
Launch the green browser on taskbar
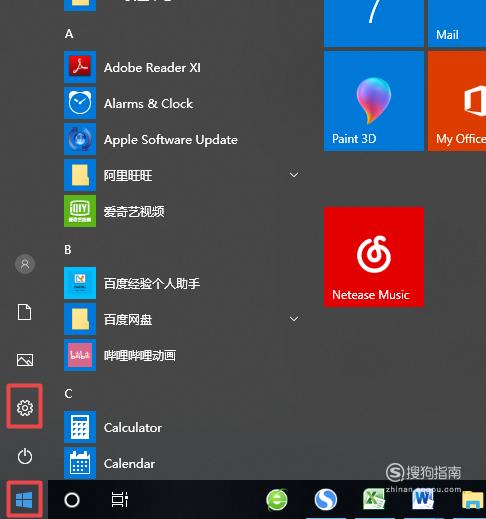pyautogui.click(x=277, y=500)
